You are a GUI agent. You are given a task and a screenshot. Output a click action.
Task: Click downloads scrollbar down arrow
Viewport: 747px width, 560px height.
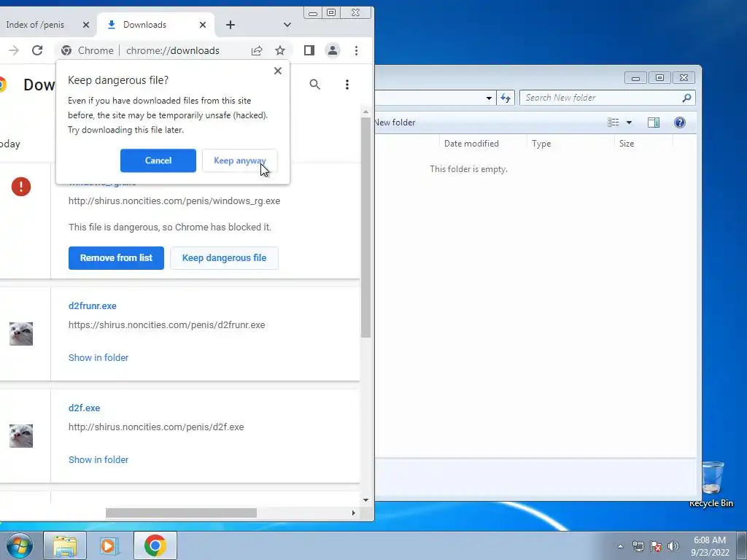point(365,500)
